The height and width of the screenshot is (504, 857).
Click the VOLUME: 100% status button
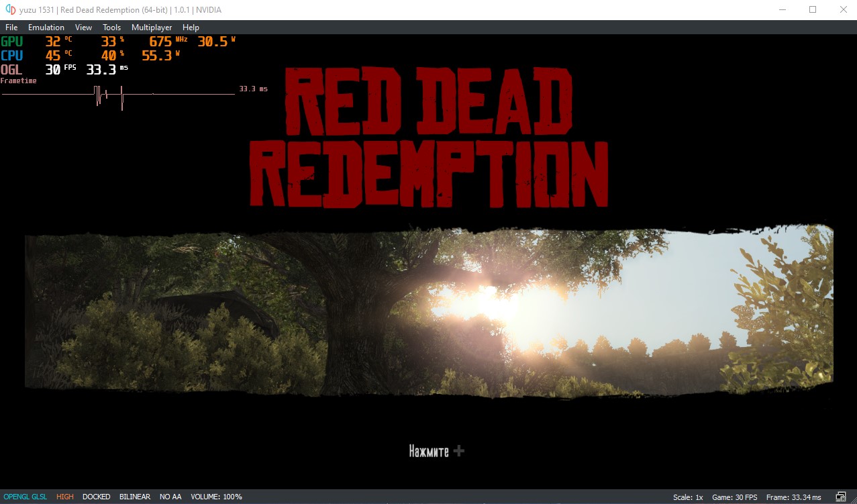click(217, 497)
